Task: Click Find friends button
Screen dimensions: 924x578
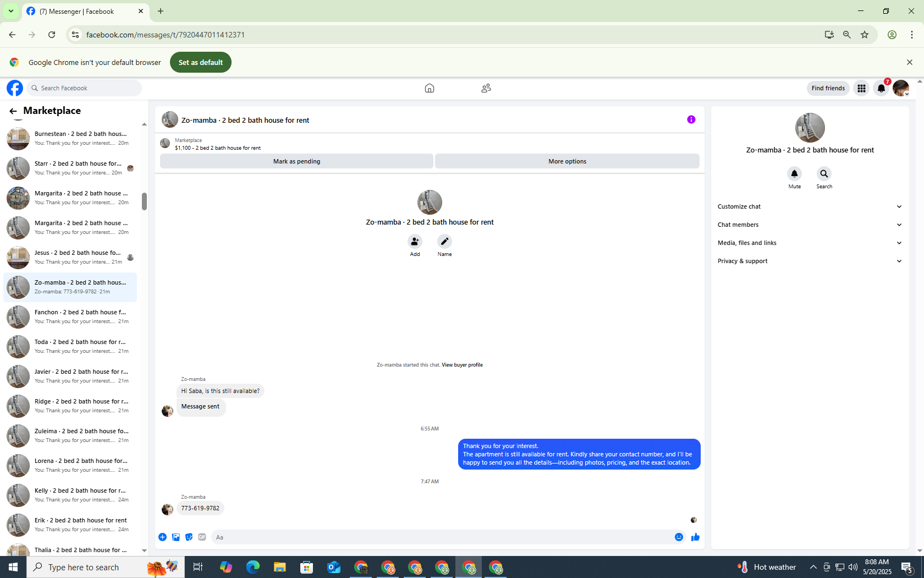Action: [x=828, y=88]
